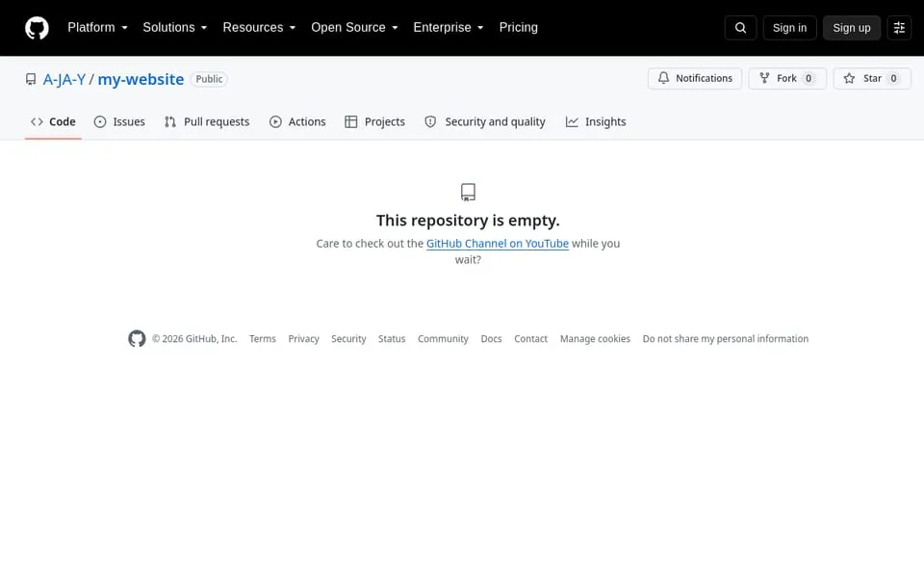
Task: Expand the Platform menu
Action: [97, 27]
